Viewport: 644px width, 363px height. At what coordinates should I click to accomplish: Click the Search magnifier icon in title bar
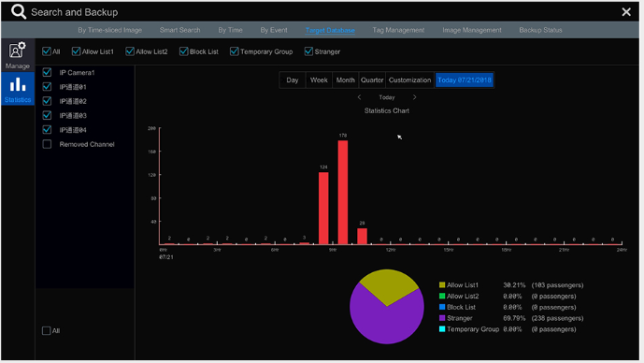[x=19, y=11]
